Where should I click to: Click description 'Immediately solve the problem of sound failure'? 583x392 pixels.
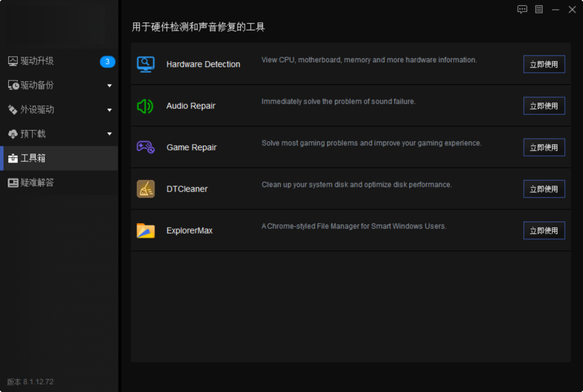[338, 102]
